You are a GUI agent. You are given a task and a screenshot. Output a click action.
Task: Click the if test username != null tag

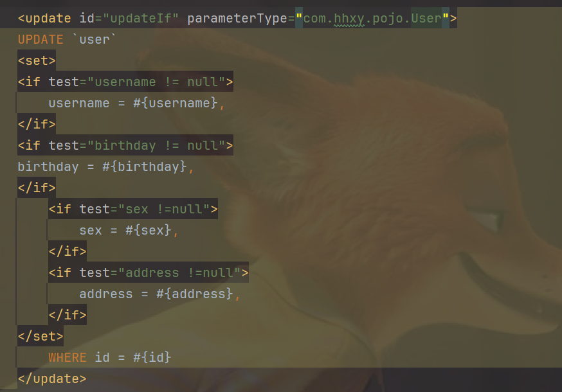[125, 82]
